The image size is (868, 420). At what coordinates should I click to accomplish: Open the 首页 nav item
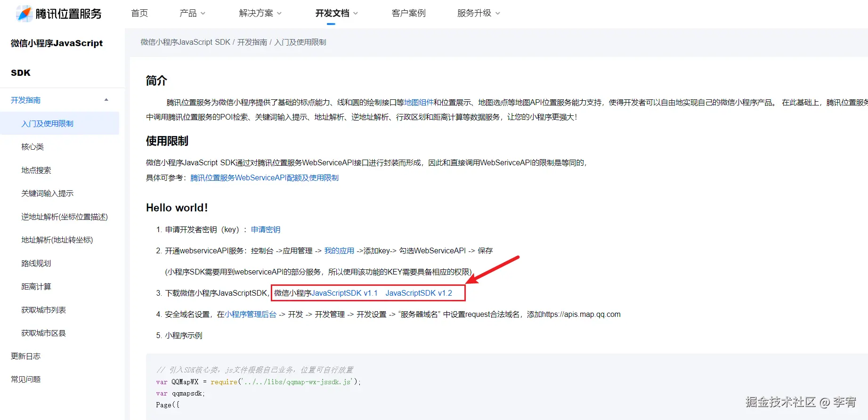[139, 13]
